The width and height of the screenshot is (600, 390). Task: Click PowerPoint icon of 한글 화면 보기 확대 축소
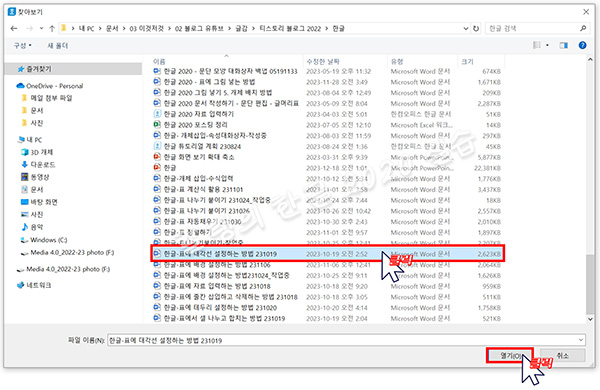point(157,157)
